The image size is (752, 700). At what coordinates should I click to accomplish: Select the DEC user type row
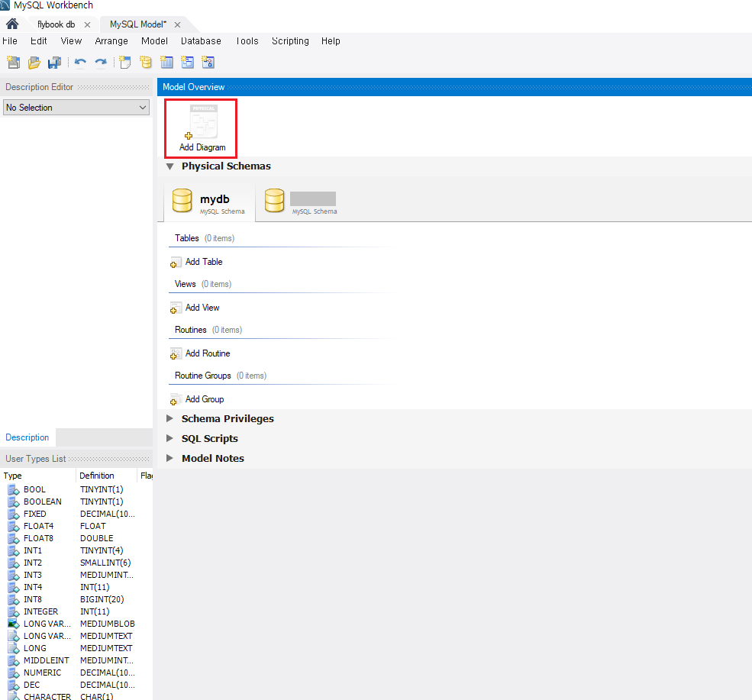point(77,685)
